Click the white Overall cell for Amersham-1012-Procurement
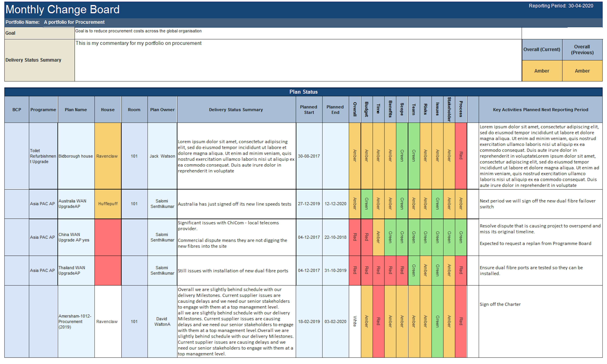This screenshot has height=364, width=607. pos(355,321)
